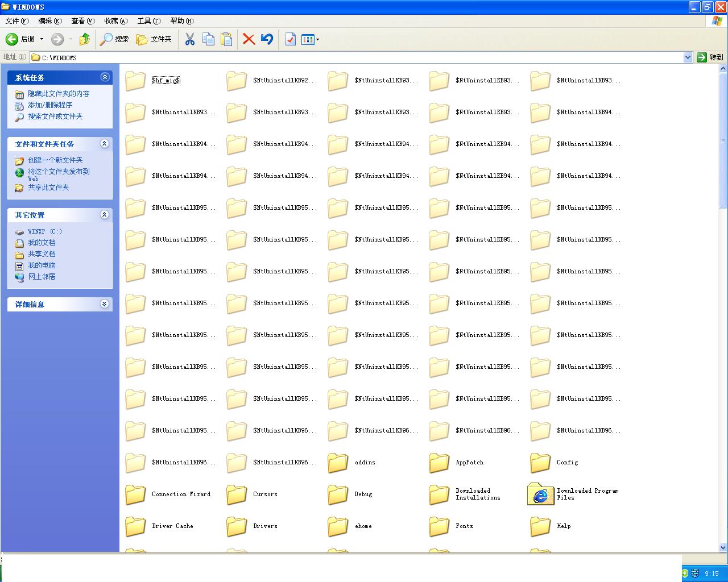The width and height of the screenshot is (728, 582).
Task: Expand the 详细信息 panel
Action: (x=105, y=304)
